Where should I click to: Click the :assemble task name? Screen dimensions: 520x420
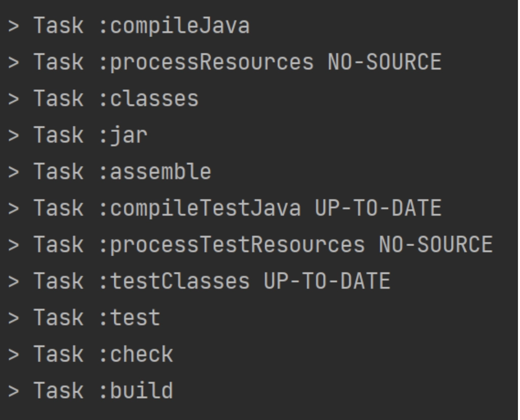tap(154, 172)
